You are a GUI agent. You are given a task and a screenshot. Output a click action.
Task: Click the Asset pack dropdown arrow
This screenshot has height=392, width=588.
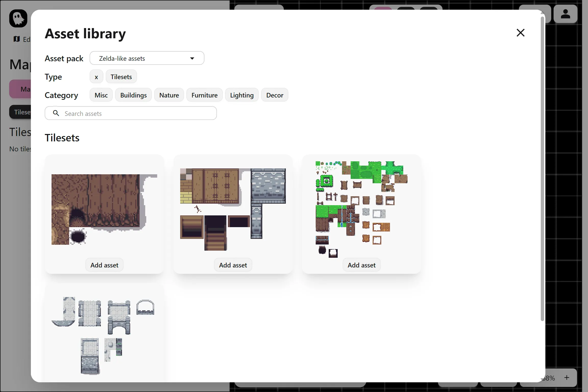pos(192,58)
